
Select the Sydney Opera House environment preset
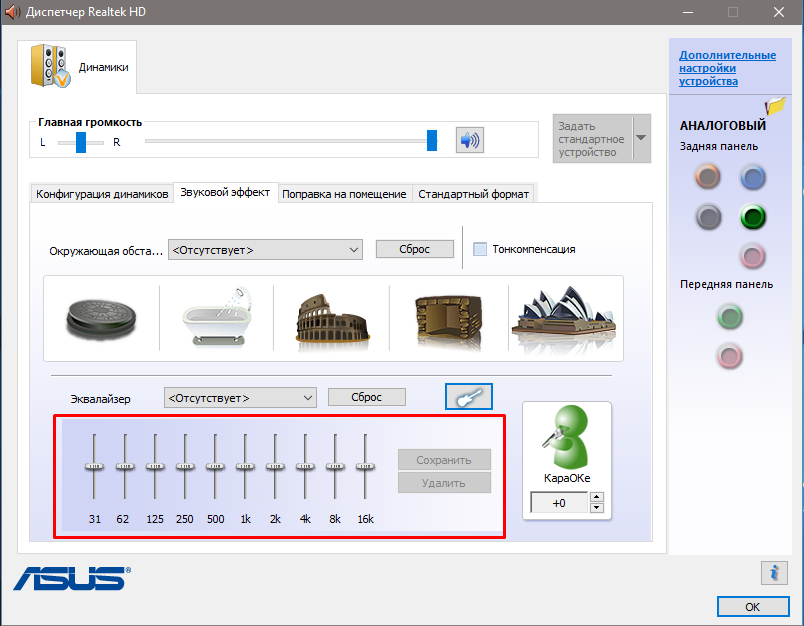pyautogui.click(x=563, y=318)
